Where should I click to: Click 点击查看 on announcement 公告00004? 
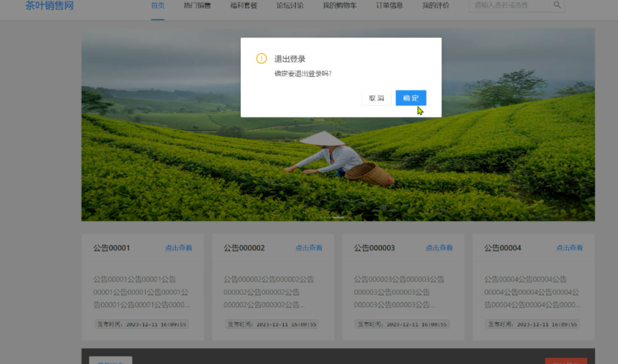click(x=569, y=248)
